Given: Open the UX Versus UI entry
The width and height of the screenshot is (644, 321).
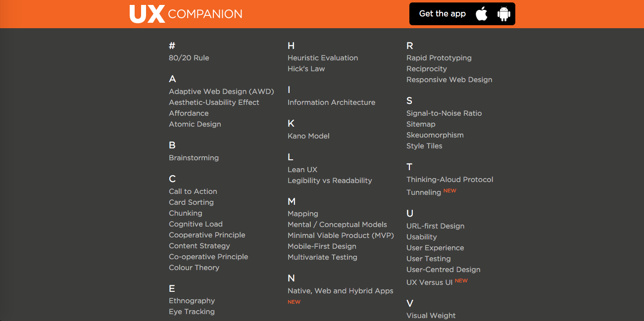Looking at the screenshot, I should coord(429,282).
